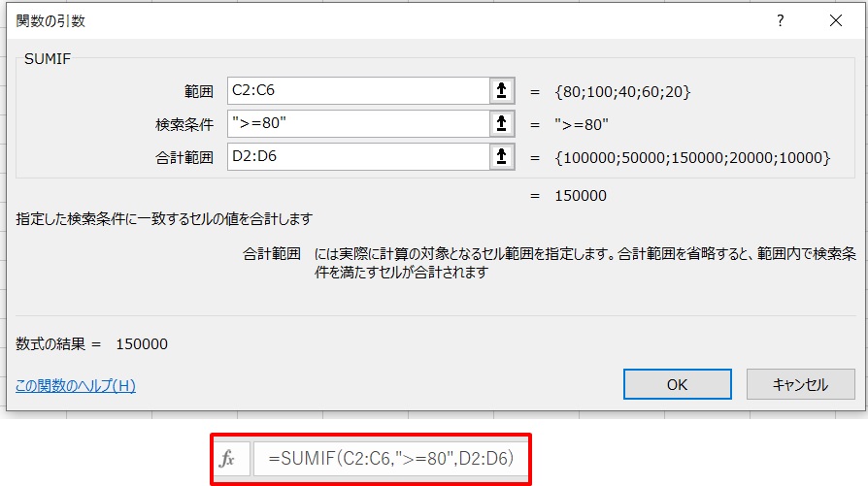Screen dimensions: 868x486
Task: Click the description 指定した検索条件に一致するセルの値を合計します
Action: pos(164,219)
